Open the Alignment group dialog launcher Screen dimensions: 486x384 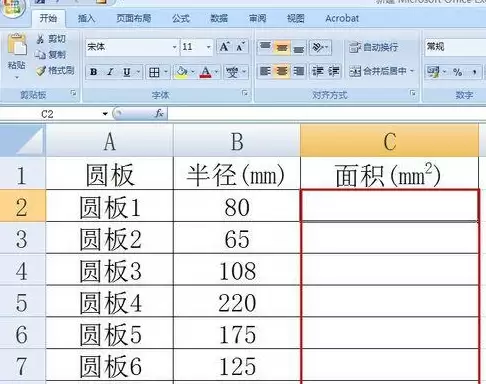[x=413, y=93]
